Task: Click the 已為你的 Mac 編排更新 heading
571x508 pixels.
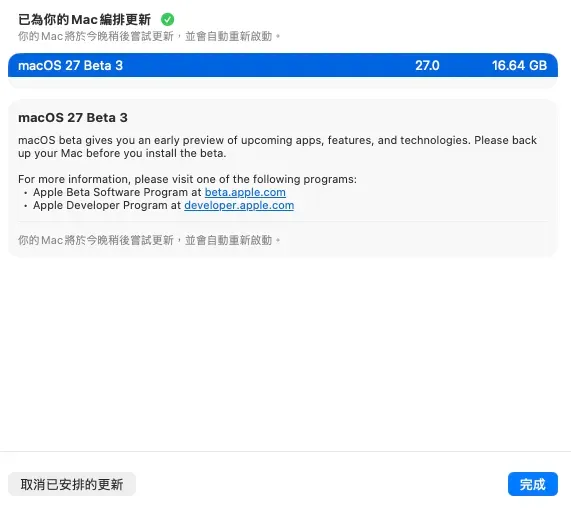Action: [84, 19]
